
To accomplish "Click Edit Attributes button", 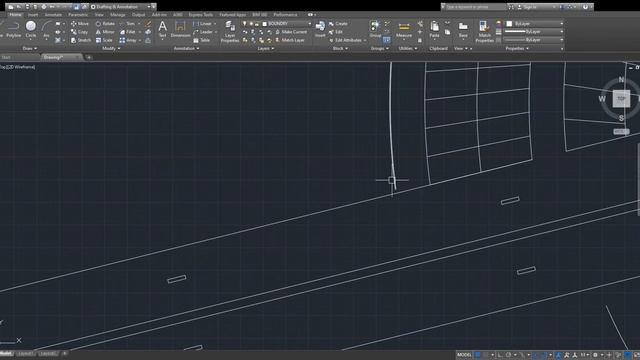I will (x=345, y=40).
